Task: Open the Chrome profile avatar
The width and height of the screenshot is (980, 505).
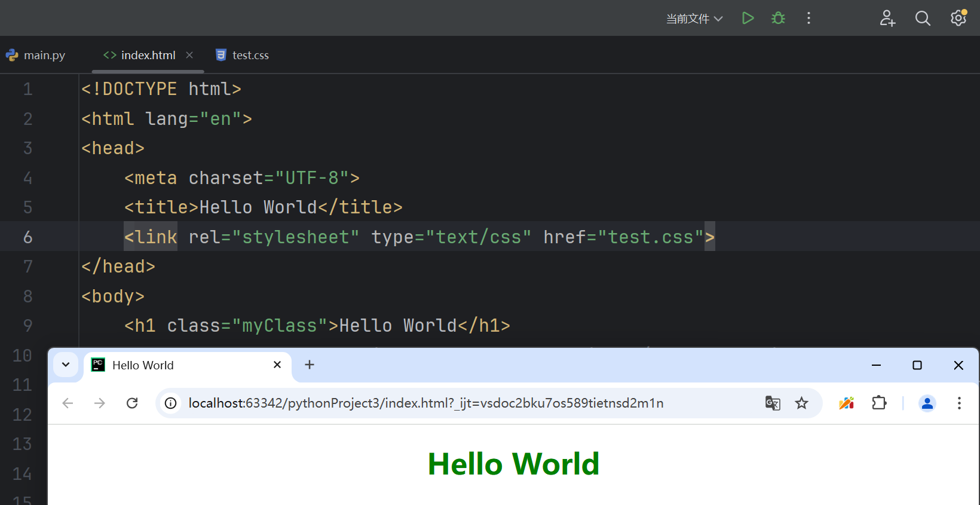Action: pyautogui.click(x=927, y=403)
